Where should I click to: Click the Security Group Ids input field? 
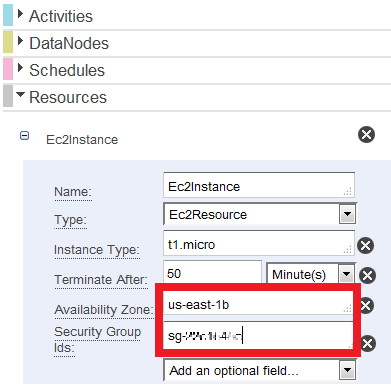pyautogui.click(x=258, y=335)
